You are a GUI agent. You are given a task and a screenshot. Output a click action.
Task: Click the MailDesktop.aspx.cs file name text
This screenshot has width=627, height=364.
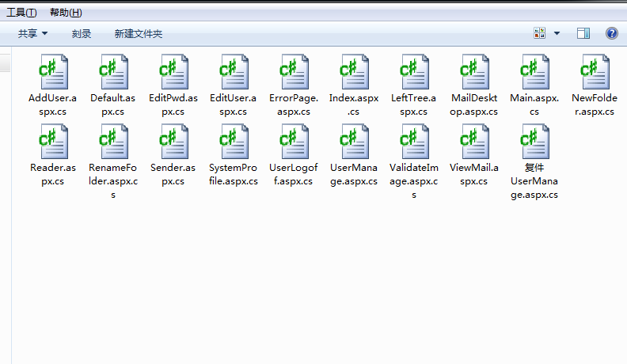coord(474,104)
